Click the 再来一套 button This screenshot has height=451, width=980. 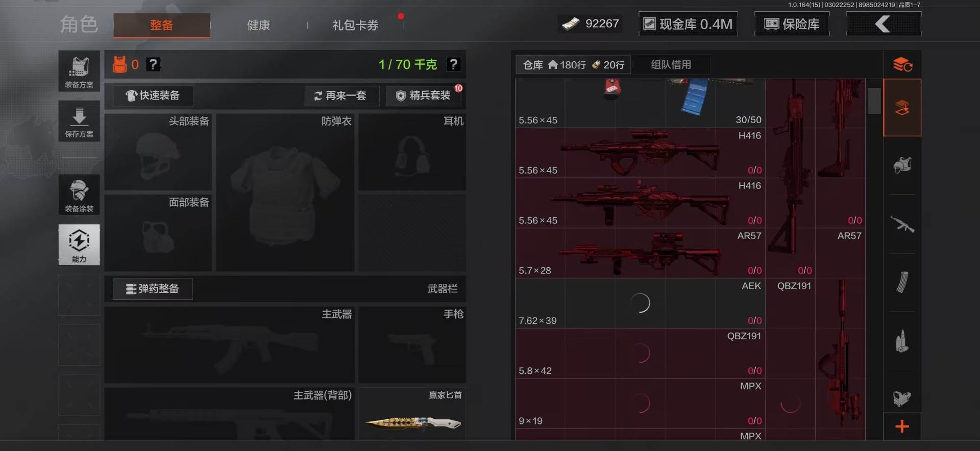[341, 96]
